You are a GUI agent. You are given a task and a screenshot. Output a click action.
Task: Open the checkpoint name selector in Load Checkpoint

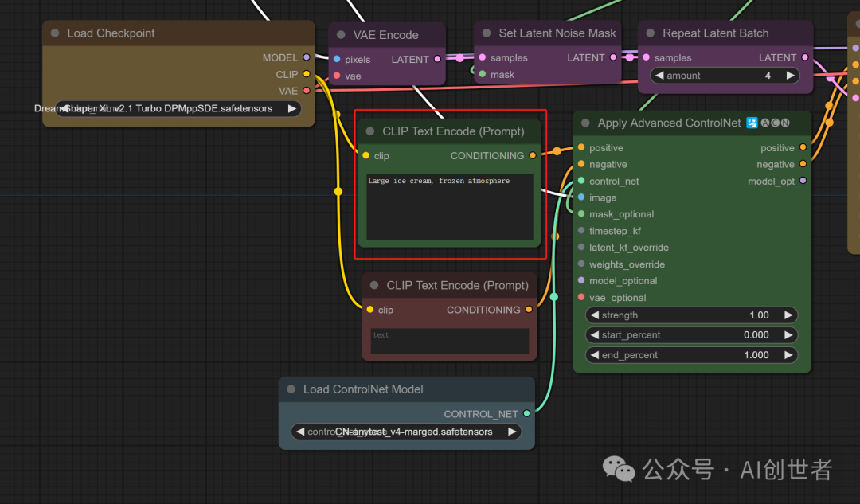(178, 108)
